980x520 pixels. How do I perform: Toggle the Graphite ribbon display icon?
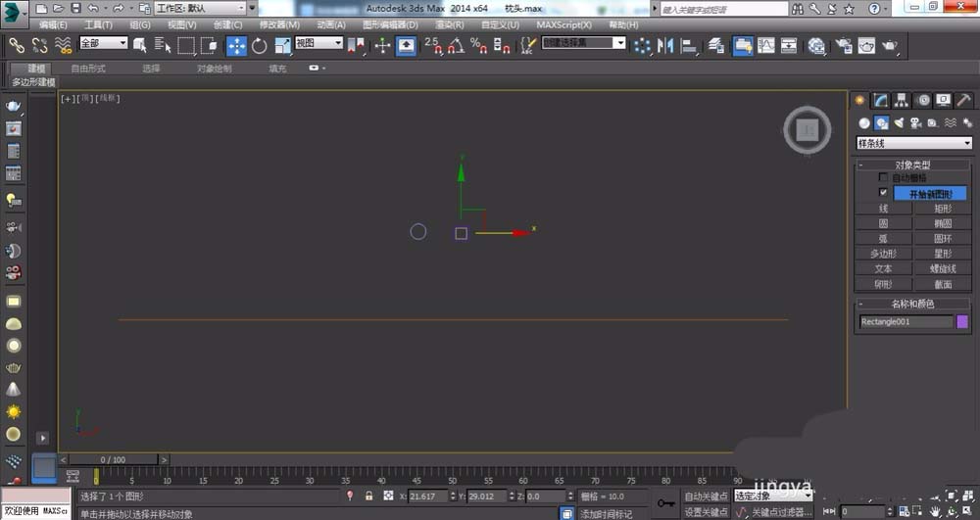point(743,46)
